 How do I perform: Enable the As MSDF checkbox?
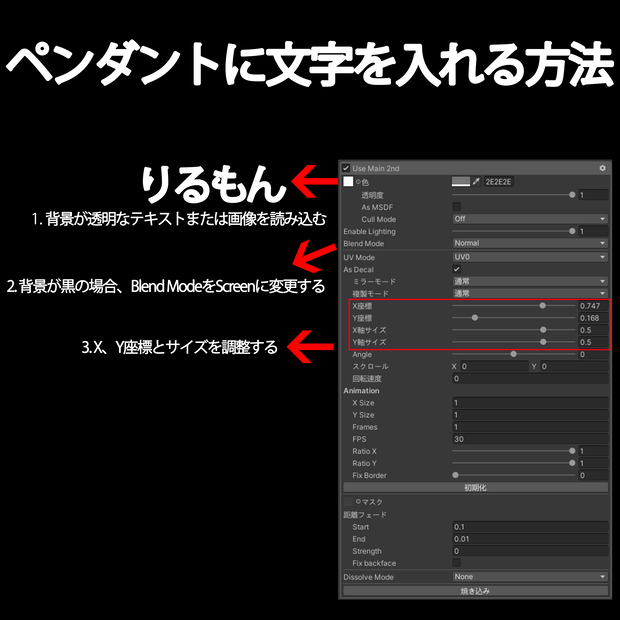[x=456, y=206]
